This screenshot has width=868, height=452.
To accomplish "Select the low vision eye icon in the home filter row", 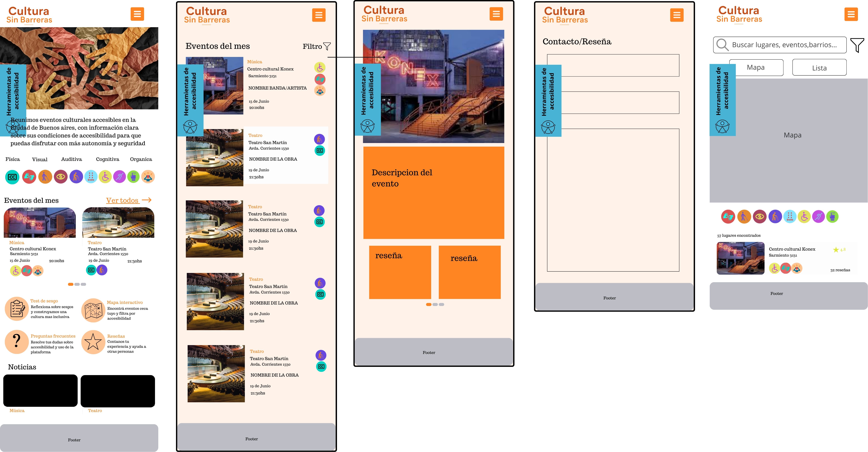I will 61,176.
